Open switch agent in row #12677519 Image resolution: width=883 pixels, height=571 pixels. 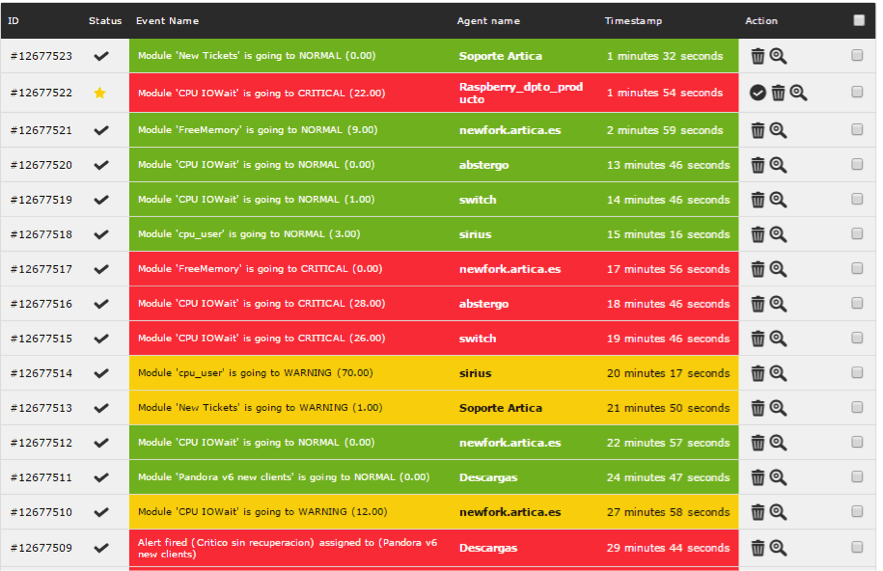tap(478, 200)
